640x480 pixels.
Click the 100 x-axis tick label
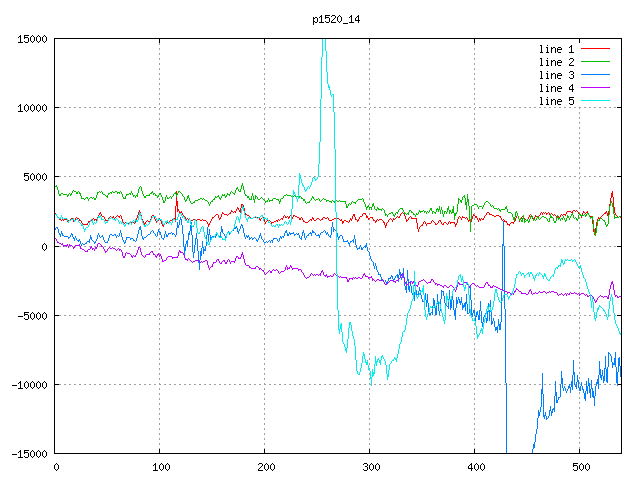(x=160, y=467)
